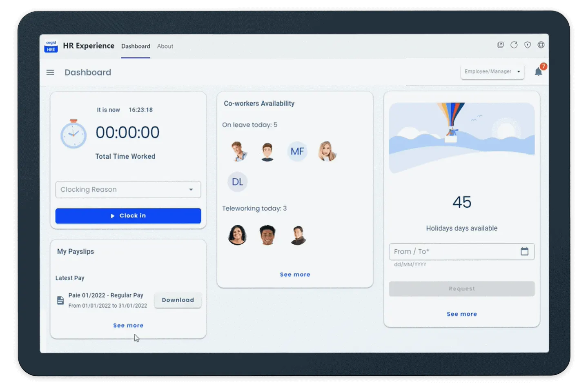The image size is (588, 388).
Task: Click See more under Co-workers Availability
Action: 295,275
